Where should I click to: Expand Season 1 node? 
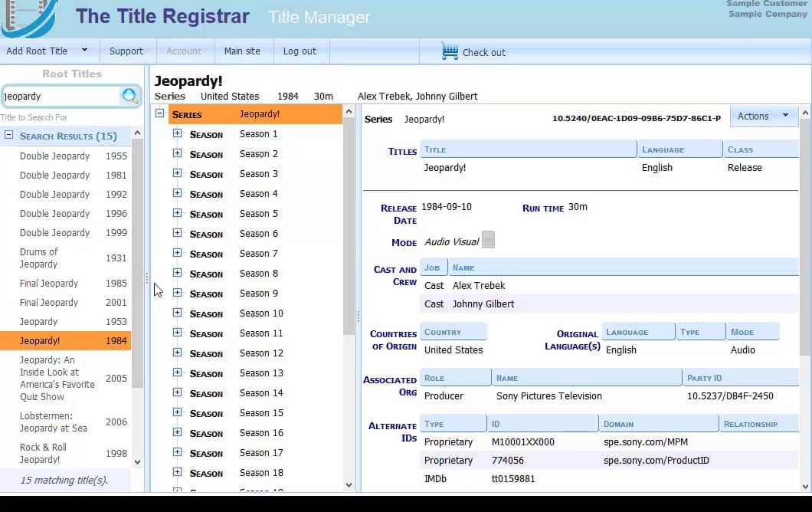[x=177, y=133]
